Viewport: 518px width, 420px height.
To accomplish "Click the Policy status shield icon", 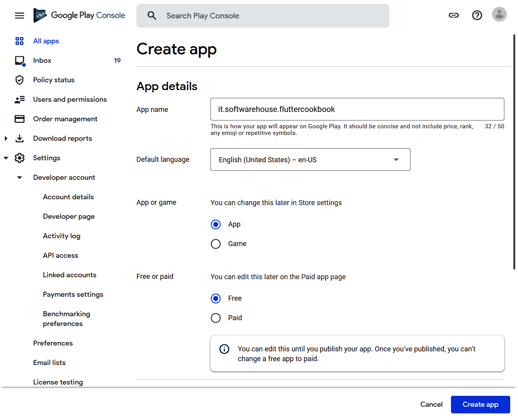I will pos(19,80).
